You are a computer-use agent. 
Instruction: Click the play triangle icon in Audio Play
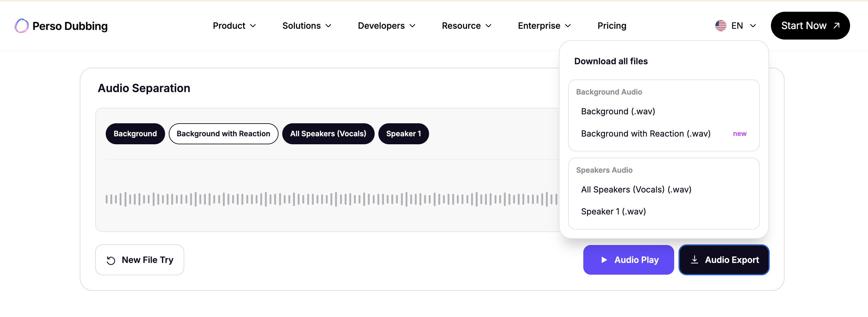click(604, 260)
